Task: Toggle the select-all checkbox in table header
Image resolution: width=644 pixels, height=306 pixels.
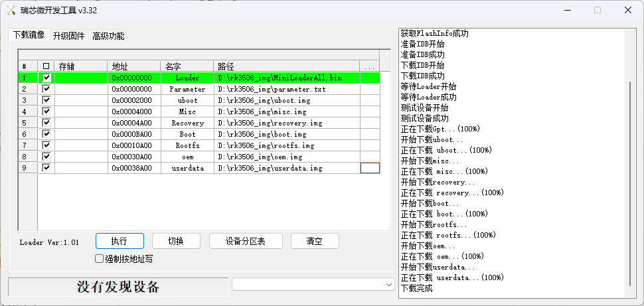Action: (x=46, y=66)
